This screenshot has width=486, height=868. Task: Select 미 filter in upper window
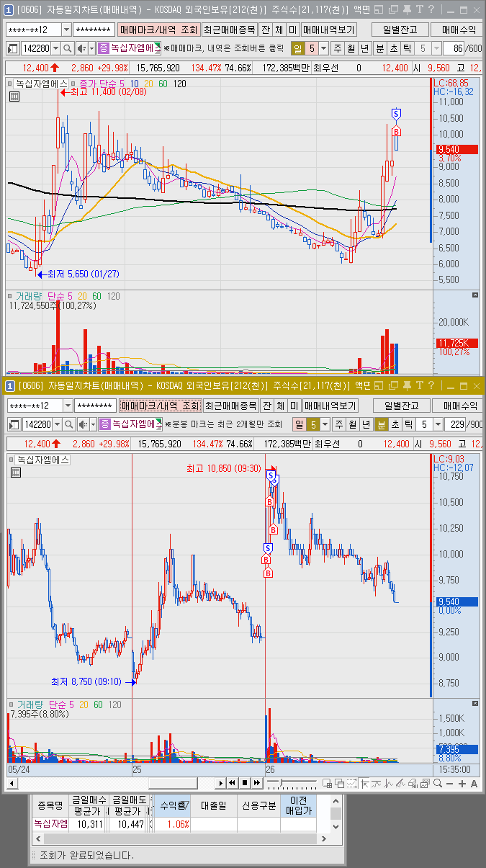point(292,30)
